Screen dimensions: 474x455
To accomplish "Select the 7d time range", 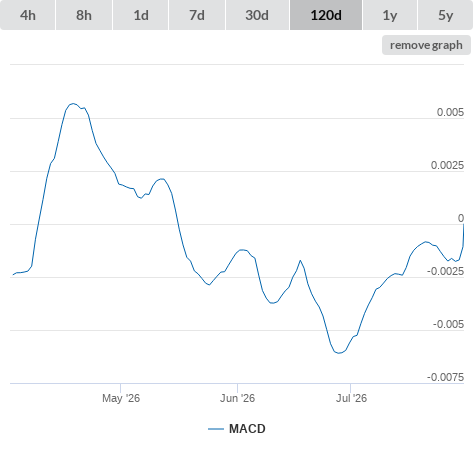I will tap(197, 15).
